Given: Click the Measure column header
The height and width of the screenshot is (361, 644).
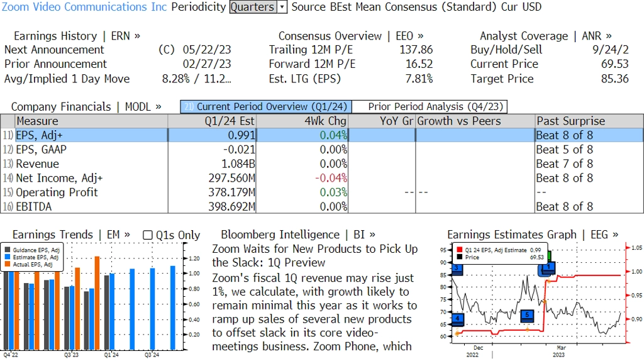Looking at the screenshot, I should tap(91, 121).
